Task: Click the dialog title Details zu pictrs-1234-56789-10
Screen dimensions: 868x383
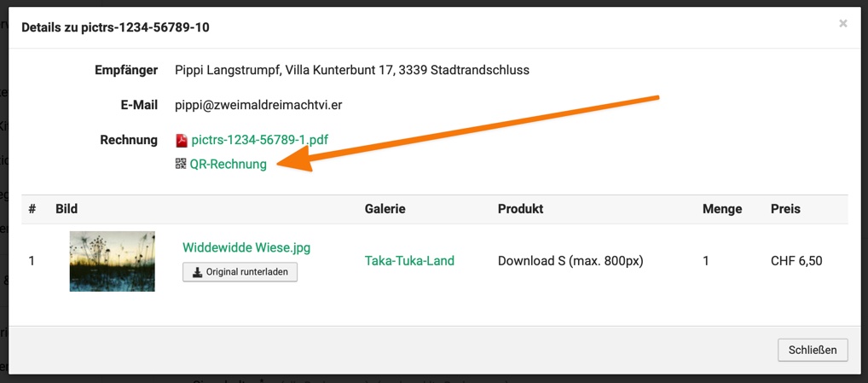Action: 115,27
